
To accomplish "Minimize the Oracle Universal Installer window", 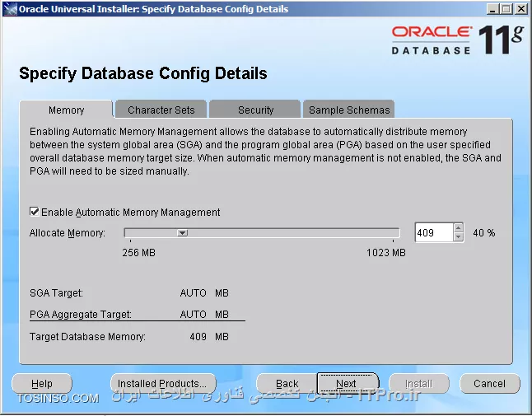I will [x=492, y=9].
